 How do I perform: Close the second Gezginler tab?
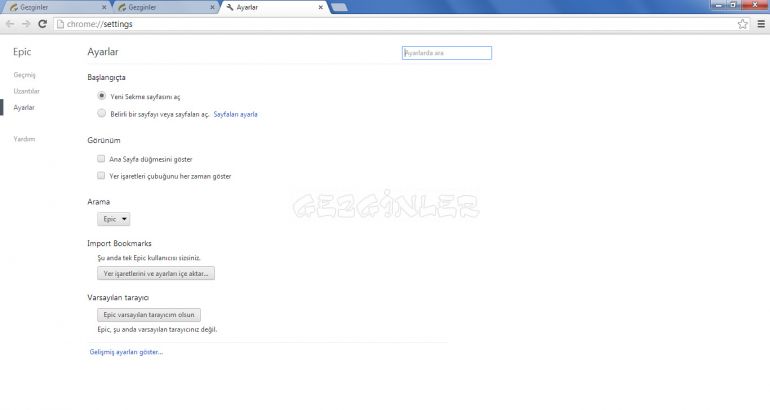[x=213, y=7]
